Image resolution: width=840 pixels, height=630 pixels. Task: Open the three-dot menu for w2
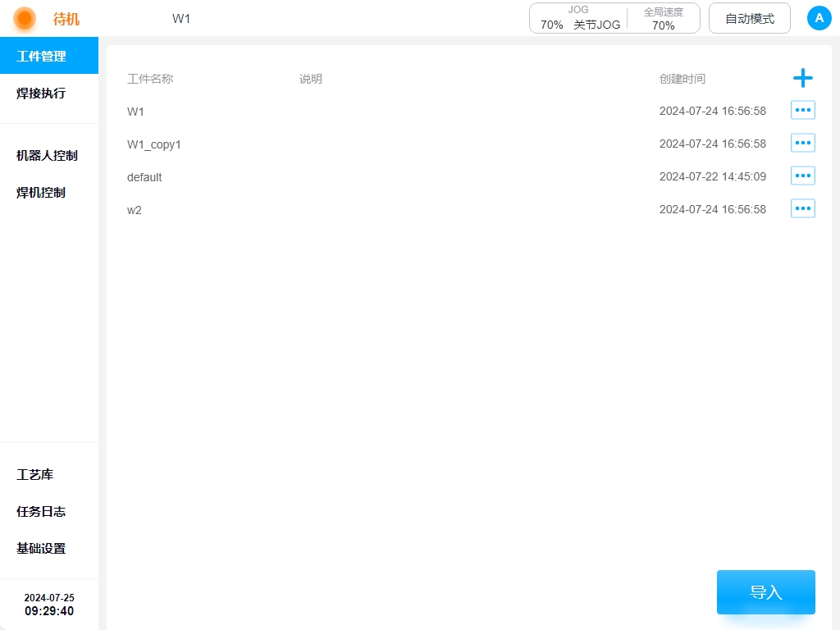[x=802, y=208]
